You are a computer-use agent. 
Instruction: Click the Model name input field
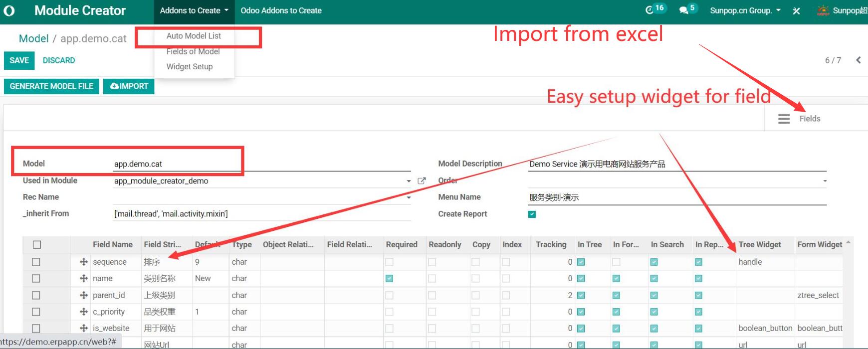point(175,164)
